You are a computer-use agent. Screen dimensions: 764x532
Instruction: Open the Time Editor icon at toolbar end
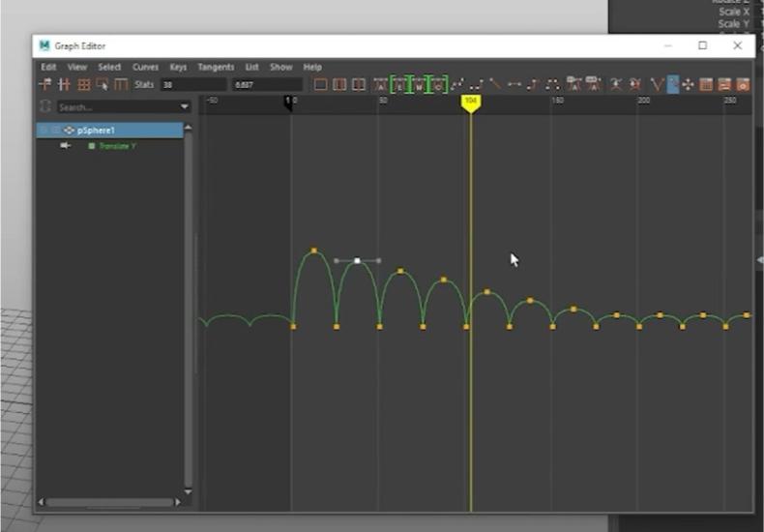click(743, 85)
